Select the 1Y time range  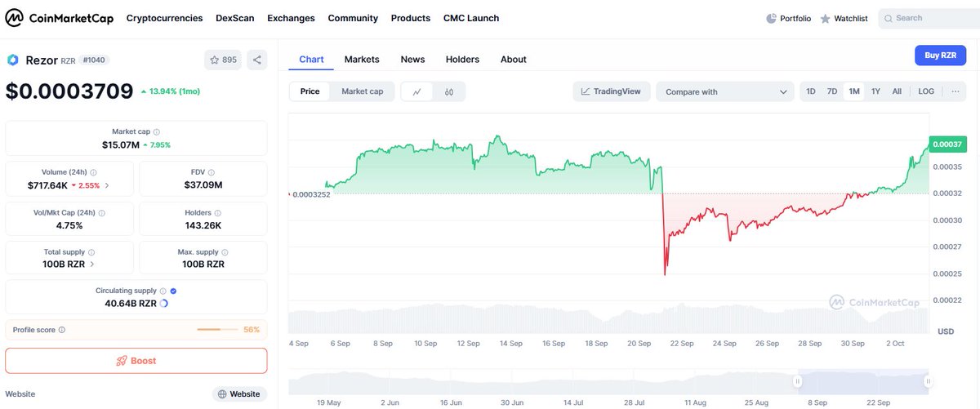pyautogui.click(x=875, y=91)
